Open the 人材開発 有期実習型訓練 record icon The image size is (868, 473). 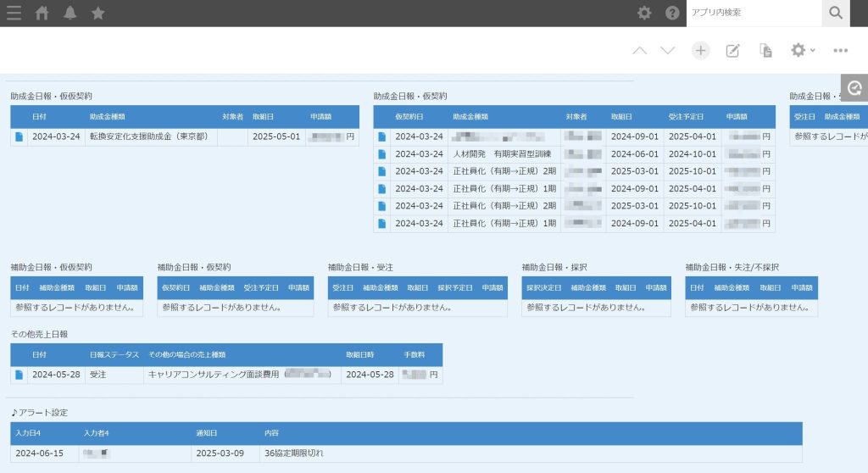coord(382,154)
